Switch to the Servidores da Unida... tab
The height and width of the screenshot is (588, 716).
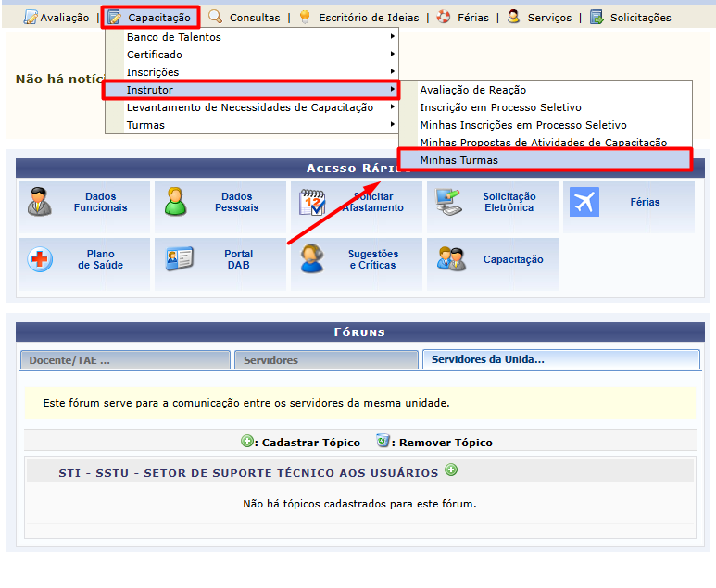[561, 359]
